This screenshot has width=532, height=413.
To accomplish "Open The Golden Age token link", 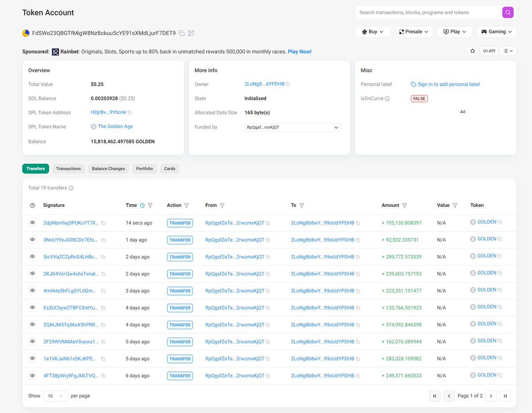I will click(115, 126).
